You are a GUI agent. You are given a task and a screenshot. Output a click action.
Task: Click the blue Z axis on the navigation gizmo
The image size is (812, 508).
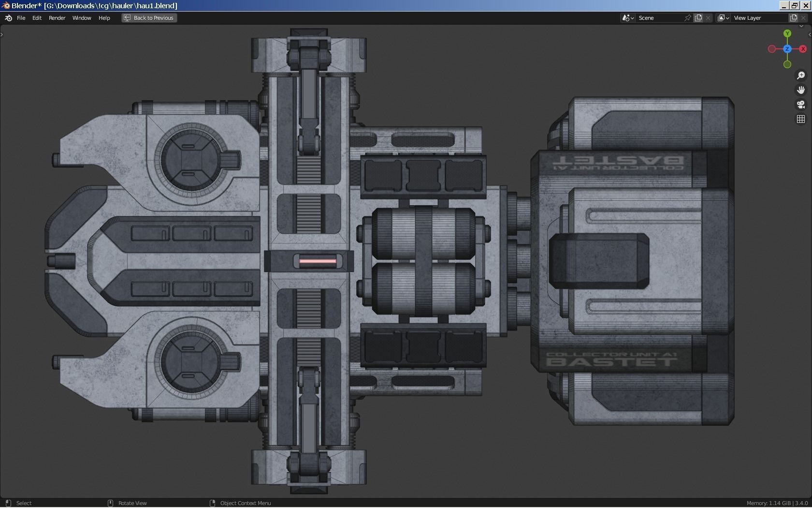coord(787,48)
